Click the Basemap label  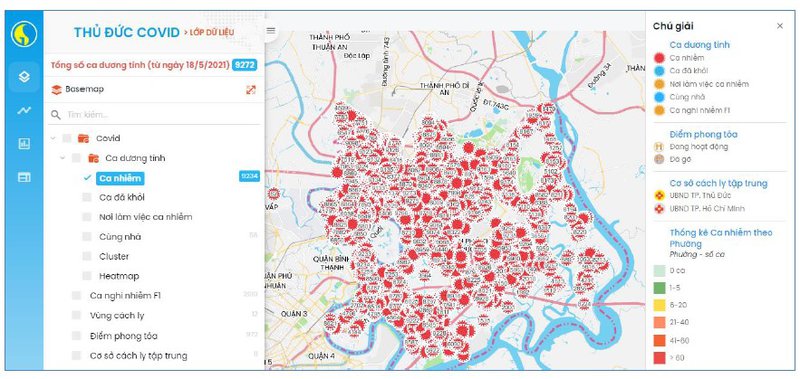tap(84, 89)
